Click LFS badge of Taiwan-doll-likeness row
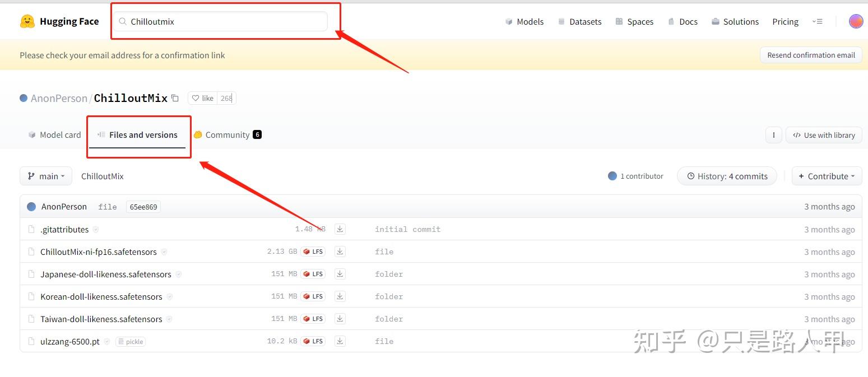This screenshot has height=377, width=868. click(313, 319)
